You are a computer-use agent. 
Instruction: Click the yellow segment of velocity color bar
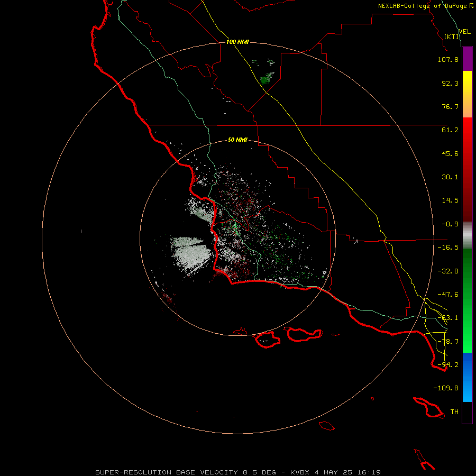point(467,94)
